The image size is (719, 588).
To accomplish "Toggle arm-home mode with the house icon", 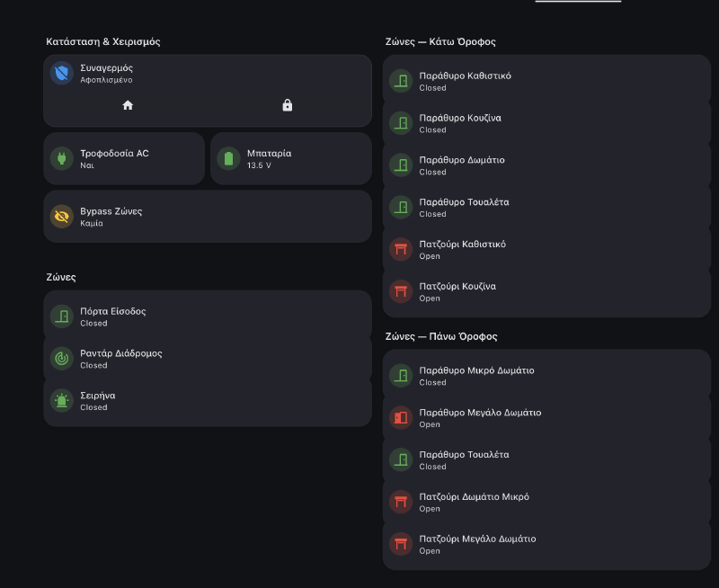I will coord(128,105).
